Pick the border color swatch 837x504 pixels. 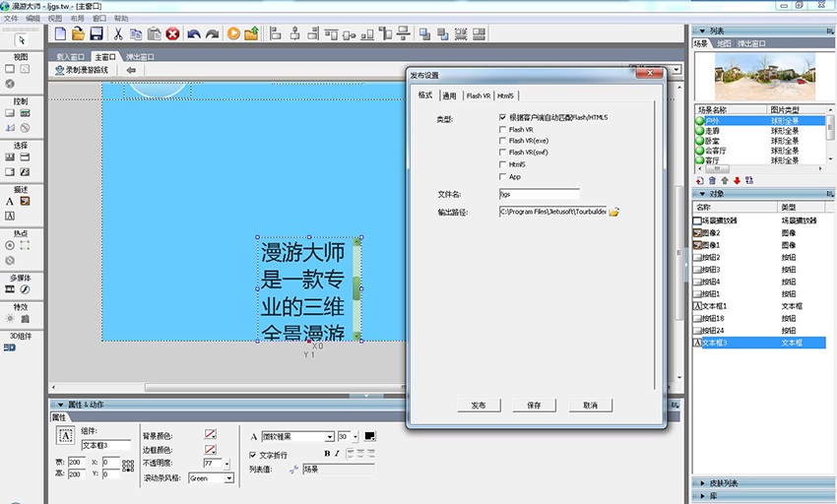coord(211,449)
